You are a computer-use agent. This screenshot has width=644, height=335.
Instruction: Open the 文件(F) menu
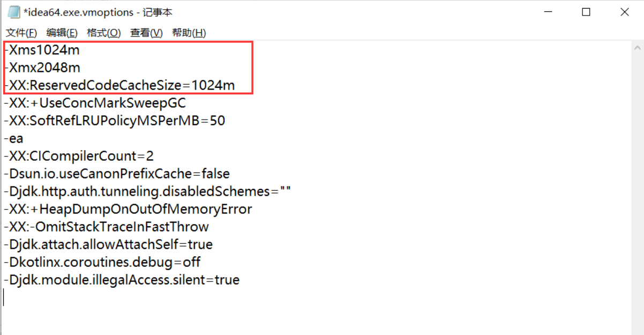(x=21, y=33)
